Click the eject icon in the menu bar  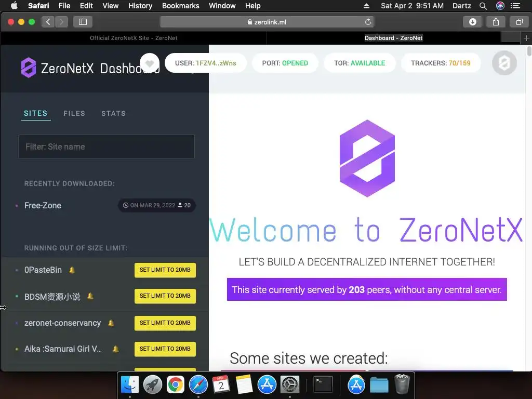tap(366, 6)
